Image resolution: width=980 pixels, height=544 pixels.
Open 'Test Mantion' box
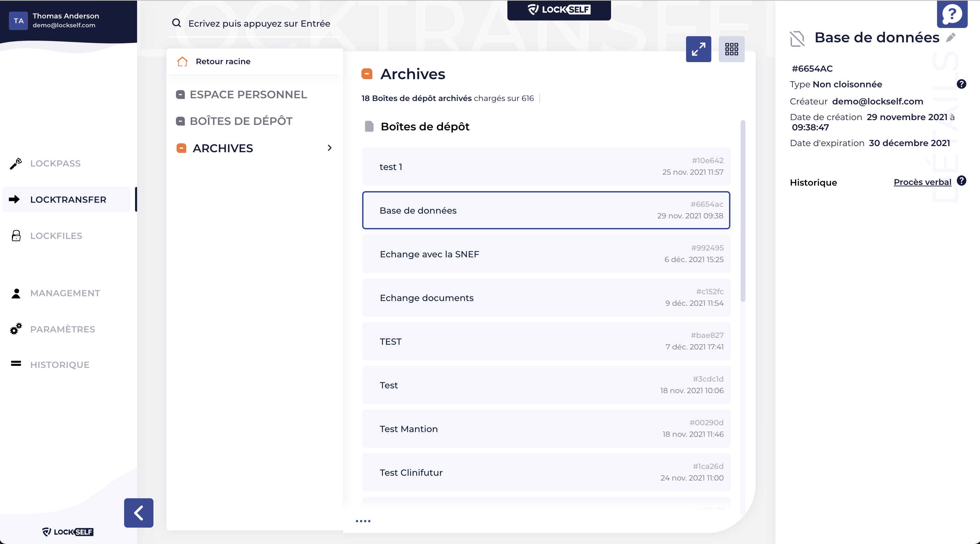point(546,429)
